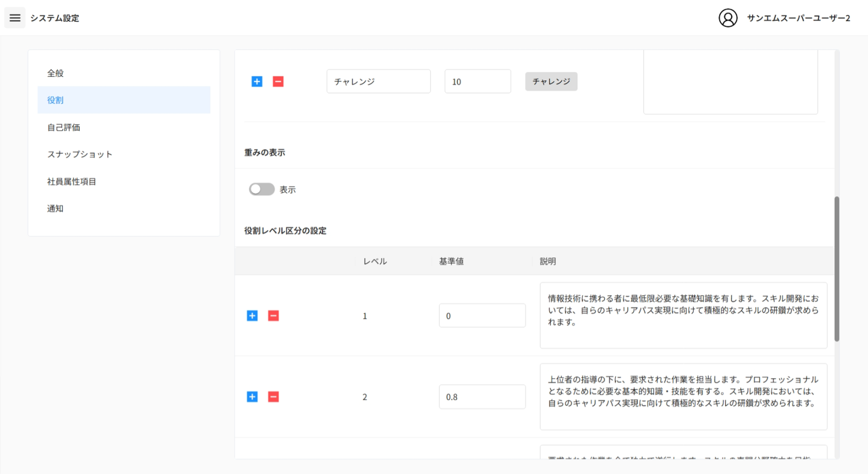Open the 全般 settings section
The width and height of the screenshot is (868, 474).
(124, 73)
